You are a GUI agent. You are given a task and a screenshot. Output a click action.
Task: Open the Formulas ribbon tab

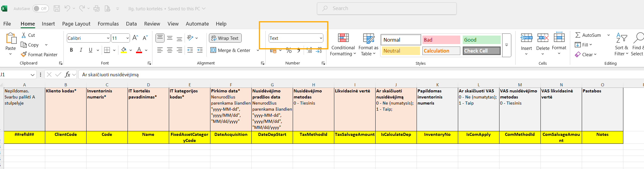click(x=108, y=24)
